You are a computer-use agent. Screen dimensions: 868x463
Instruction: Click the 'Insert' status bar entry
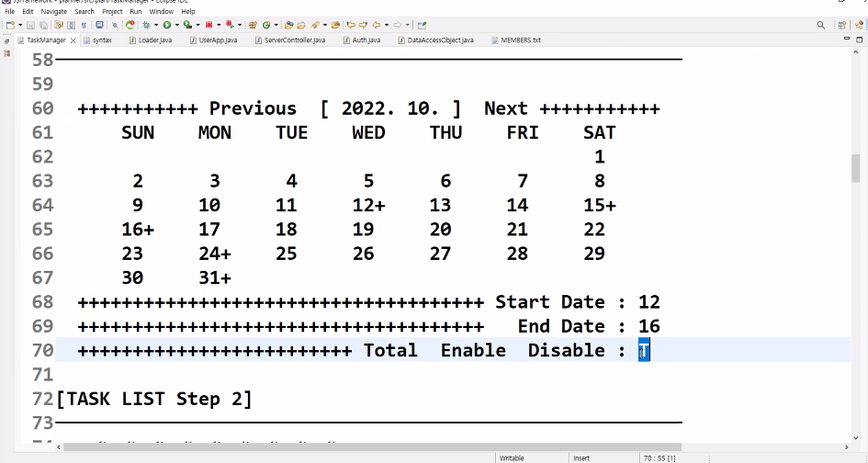581,458
